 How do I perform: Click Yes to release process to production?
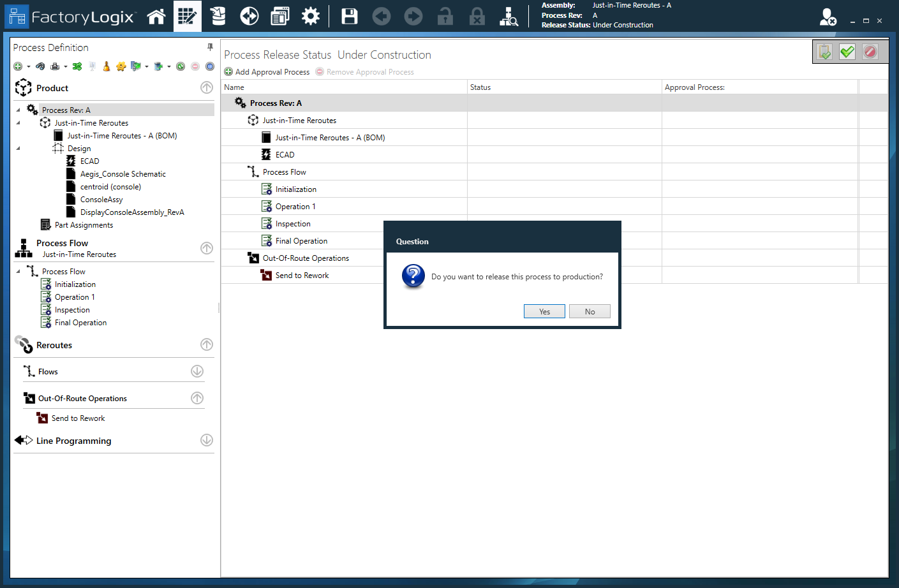click(544, 311)
